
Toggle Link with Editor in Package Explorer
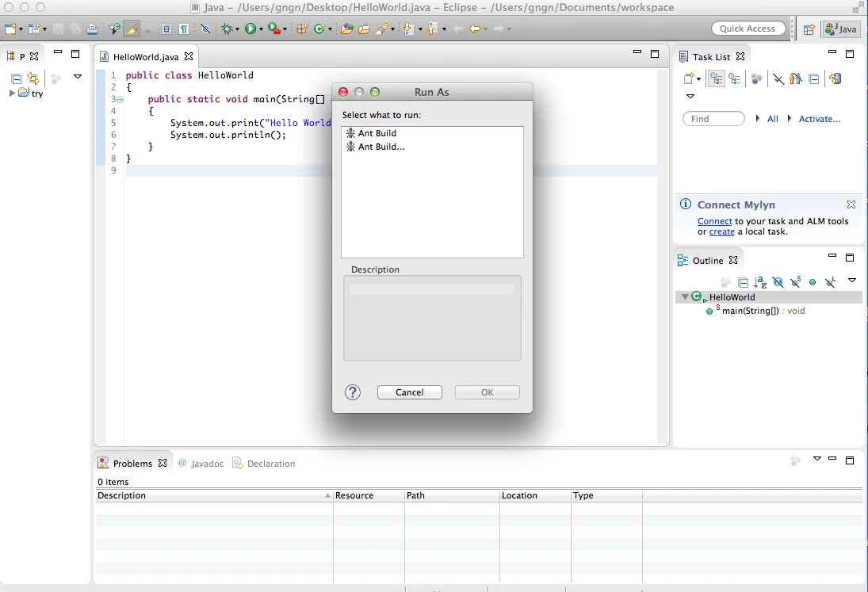[33, 78]
